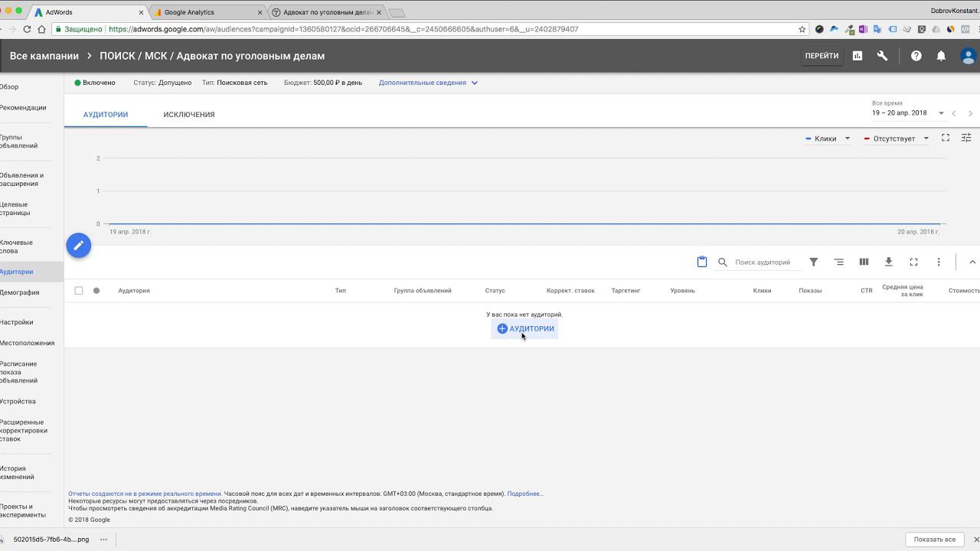Open the Отчеты создаются не в режиме реального времени link

145,494
